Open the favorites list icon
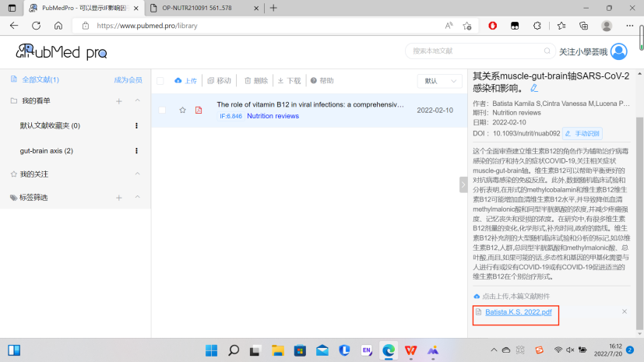This screenshot has height=362, width=644. (561, 26)
